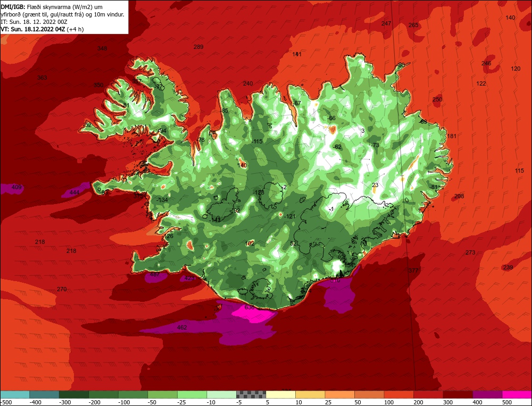
Task: Select the 409 value at the west edge
Action: click(16, 187)
